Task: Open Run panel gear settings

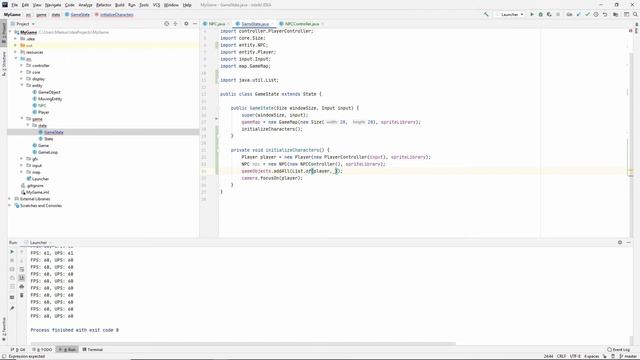Action: click(x=620, y=242)
